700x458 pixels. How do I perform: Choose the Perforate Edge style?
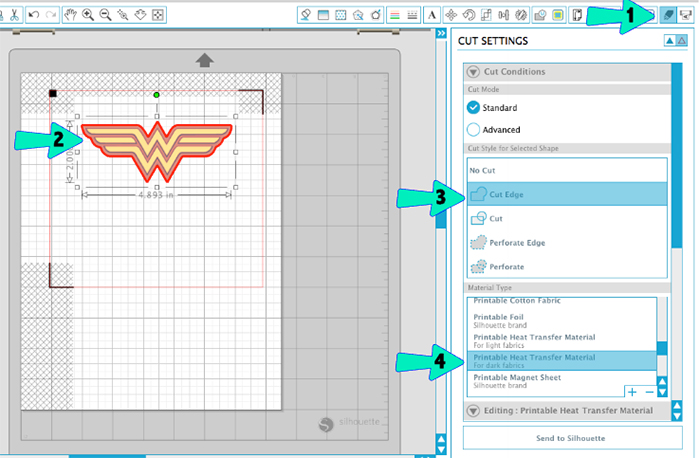[x=567, y=242]
